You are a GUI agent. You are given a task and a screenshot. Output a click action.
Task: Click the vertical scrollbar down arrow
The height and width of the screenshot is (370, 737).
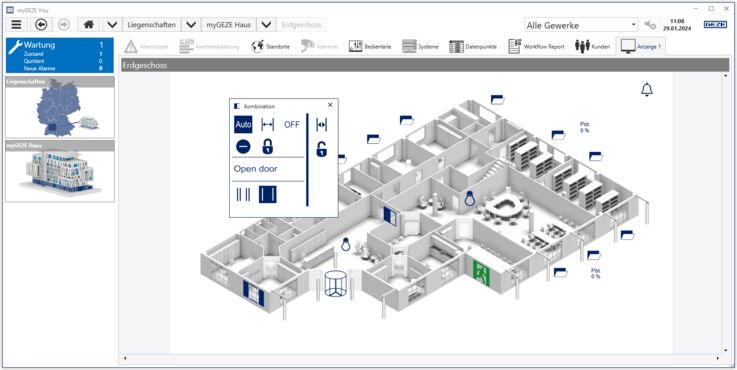[725, 350]
